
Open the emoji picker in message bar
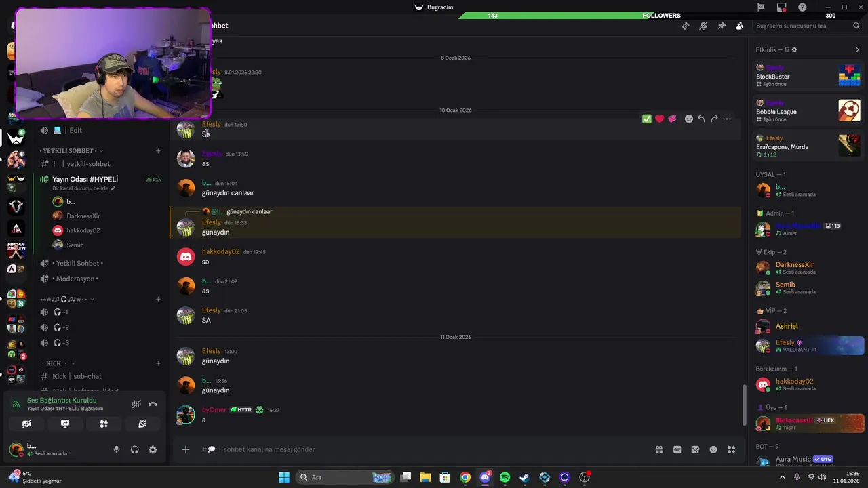tap(713, 449)
